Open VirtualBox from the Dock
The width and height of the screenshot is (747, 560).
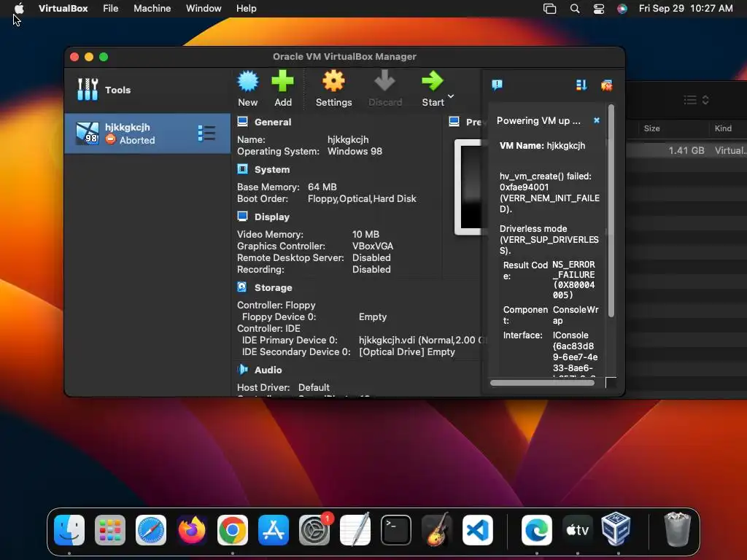point(616,529)
